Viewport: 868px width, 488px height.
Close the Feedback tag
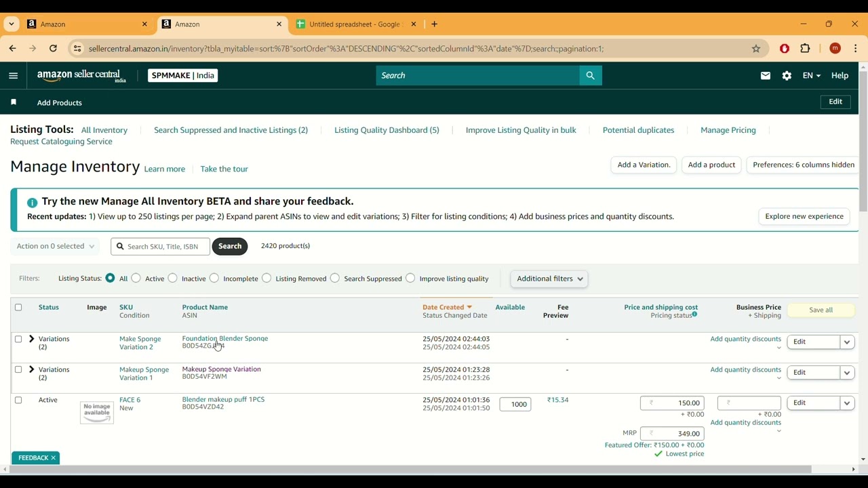54,458
